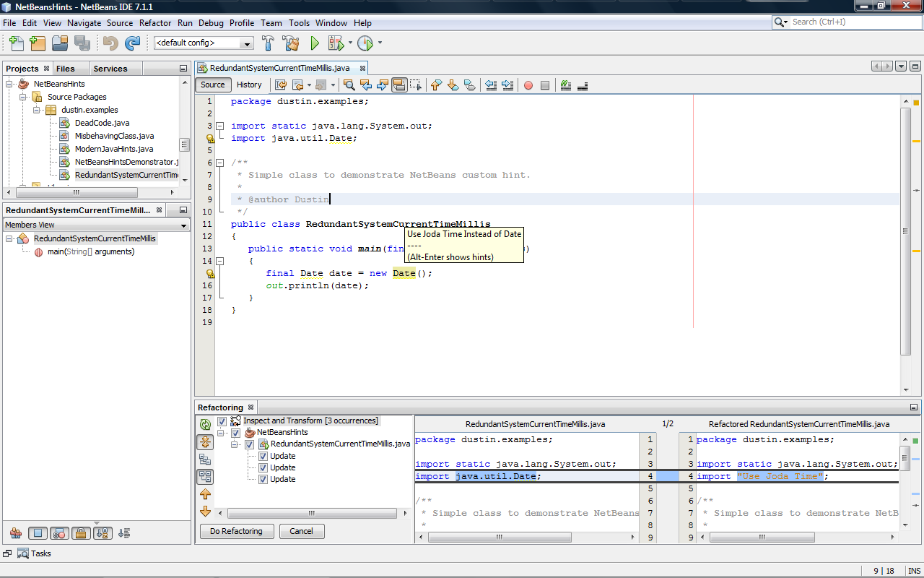The image size is (924, 578).
Task: Collapse Source Packages tree node
Action: [x=23, y=97]
